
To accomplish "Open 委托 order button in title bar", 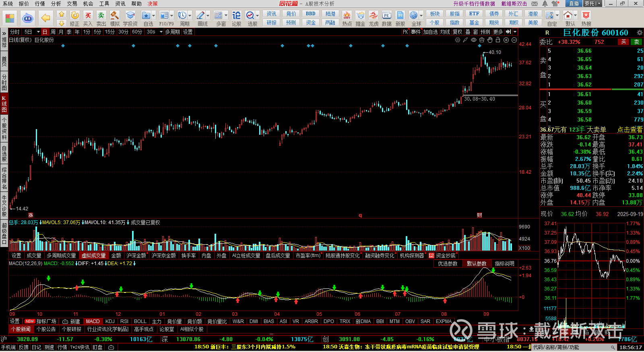I will (x=589, y=4).
